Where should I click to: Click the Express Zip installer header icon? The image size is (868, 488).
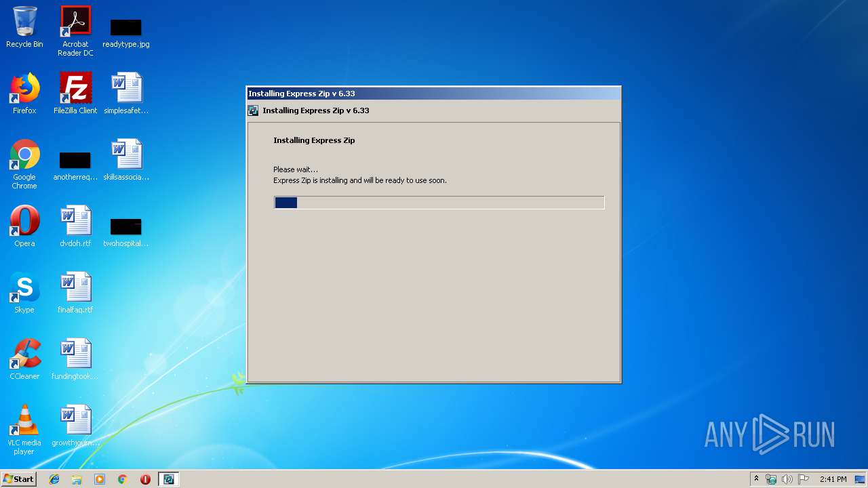point(253,110)
